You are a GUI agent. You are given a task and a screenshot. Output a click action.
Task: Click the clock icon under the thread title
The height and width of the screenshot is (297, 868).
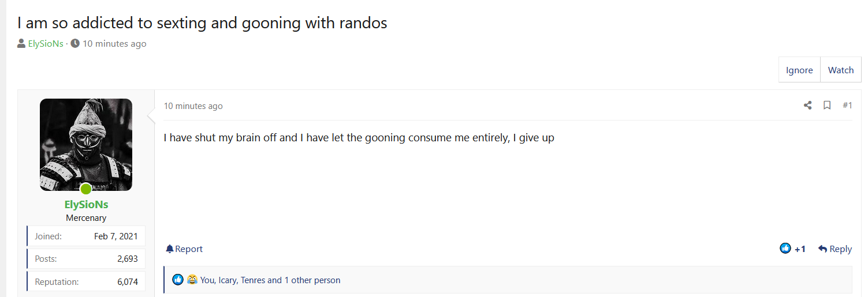(75, 44)
